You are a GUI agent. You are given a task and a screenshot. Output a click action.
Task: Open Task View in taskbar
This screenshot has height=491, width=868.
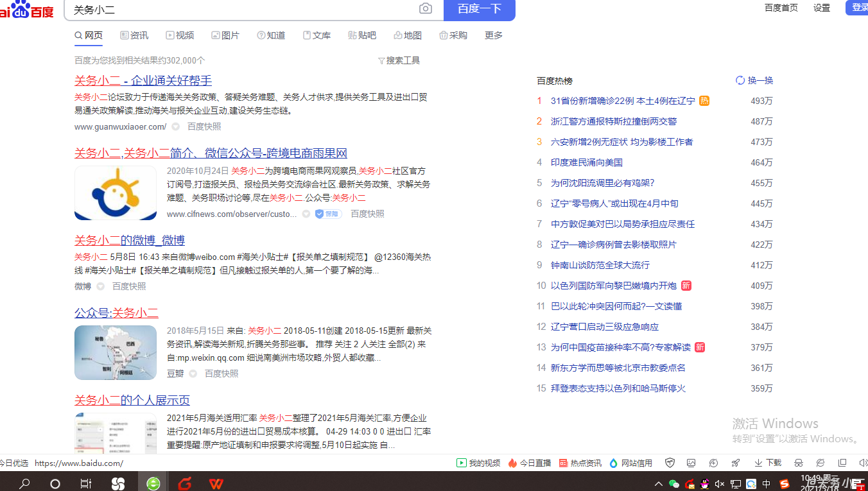[85, 483]
